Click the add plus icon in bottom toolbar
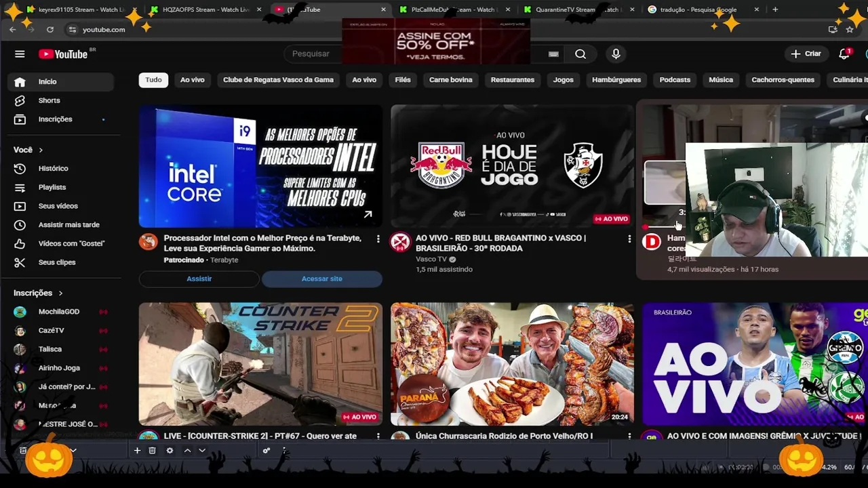This screenshot has height=488, width=868. pos(137,451)
